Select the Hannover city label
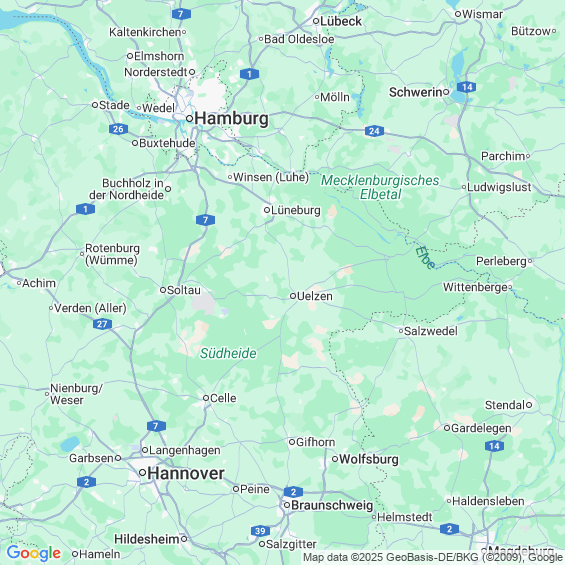 [186, 473]
